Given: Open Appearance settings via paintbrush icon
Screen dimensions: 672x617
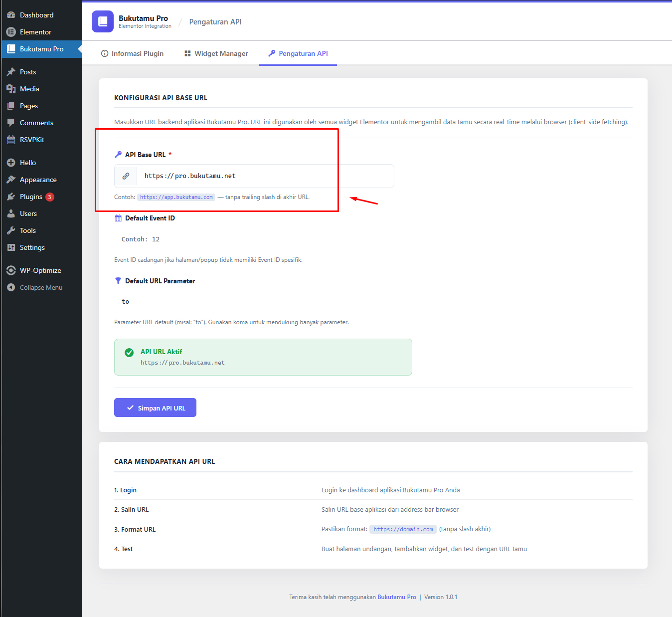Looking at the screenshot, I should (x=11, y=179).
